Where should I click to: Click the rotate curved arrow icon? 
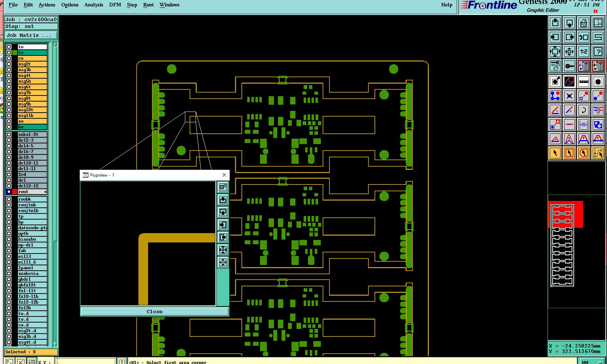[x=584, y=110]
